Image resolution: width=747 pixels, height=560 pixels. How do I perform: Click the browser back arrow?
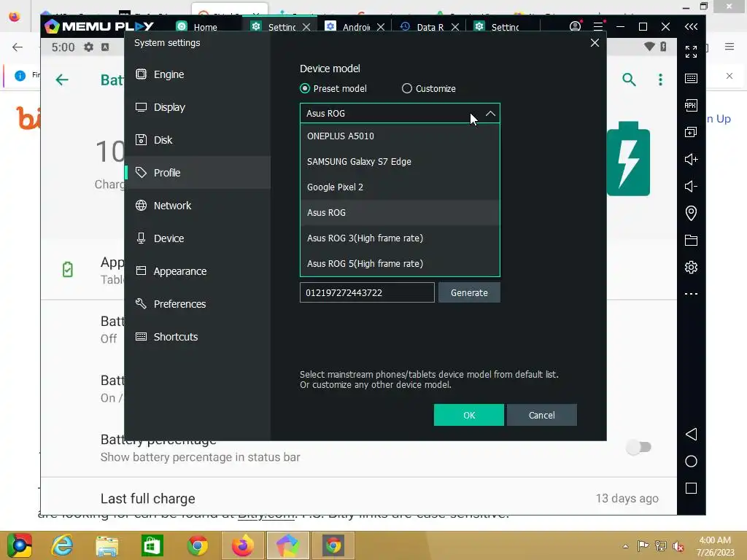[18, 47]
